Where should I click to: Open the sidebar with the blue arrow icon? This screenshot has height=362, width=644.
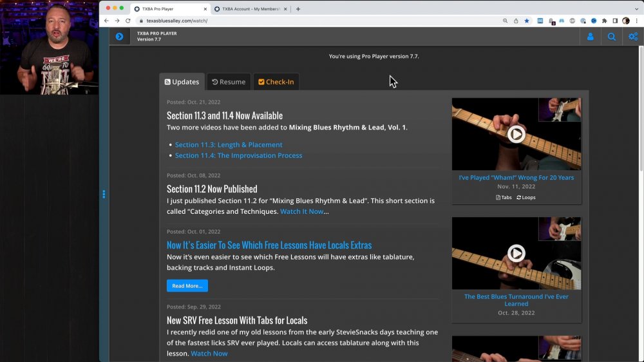click(119, 37)
